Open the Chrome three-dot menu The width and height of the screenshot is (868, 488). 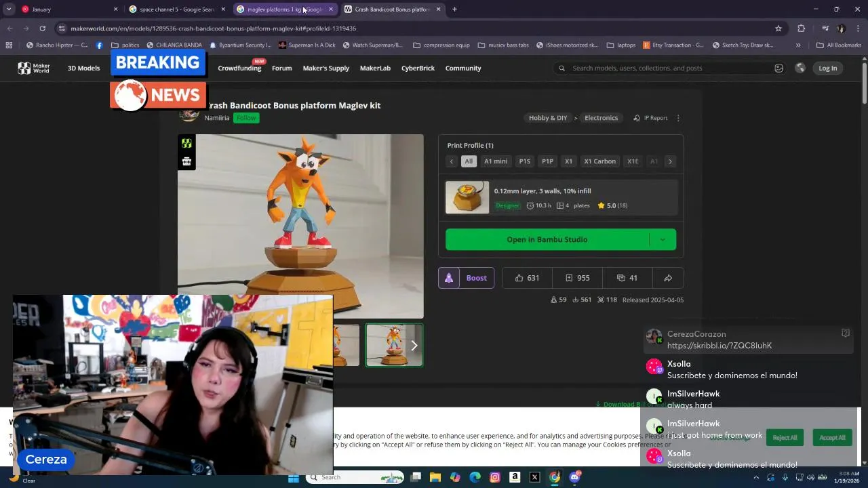point(858,28)
